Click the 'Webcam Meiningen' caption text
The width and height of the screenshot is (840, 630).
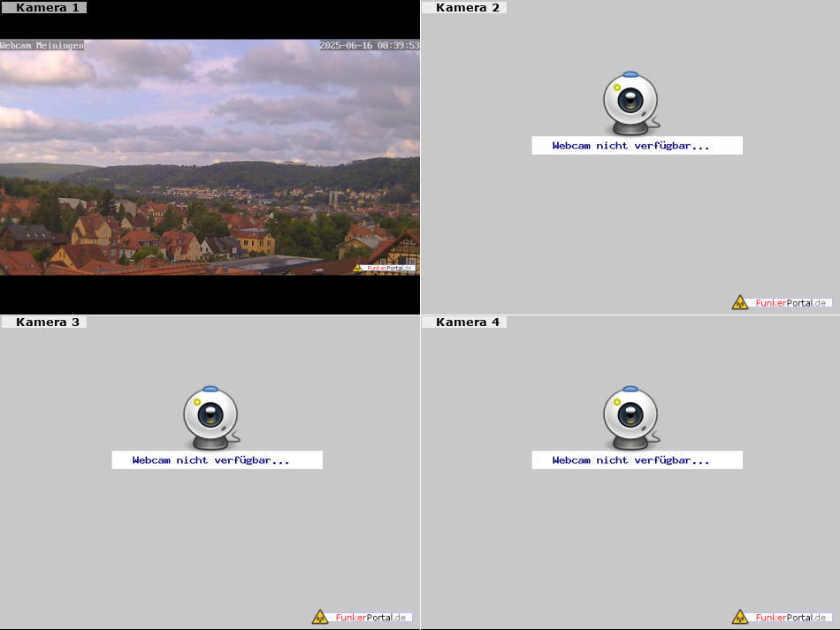pos(42,45)
